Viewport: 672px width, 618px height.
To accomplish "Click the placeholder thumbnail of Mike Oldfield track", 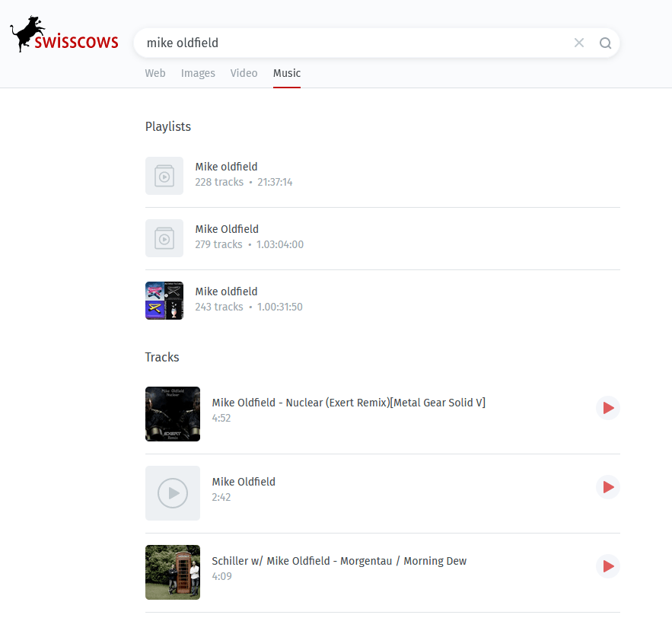I will (173, 493).
